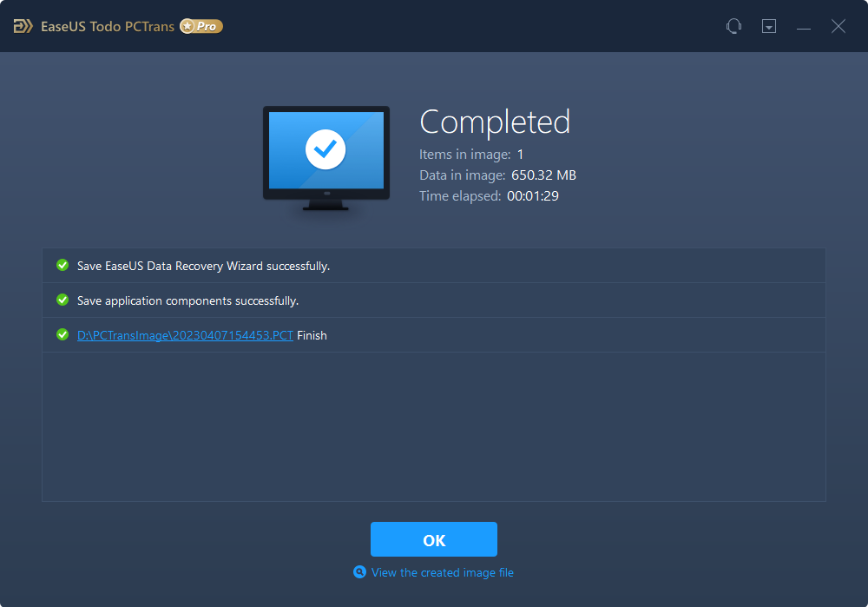Click the EaseUS logo icon in title bar
Viewport: 868px width, 607px height.
23,26
